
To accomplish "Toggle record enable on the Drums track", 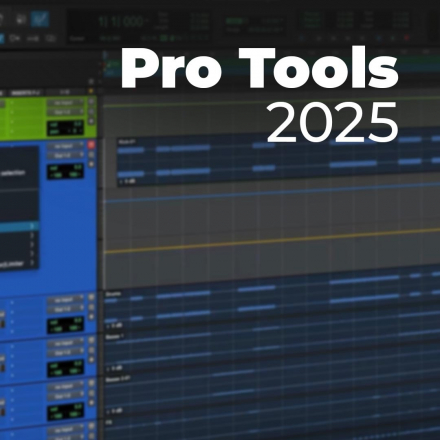I will point(91,297).
